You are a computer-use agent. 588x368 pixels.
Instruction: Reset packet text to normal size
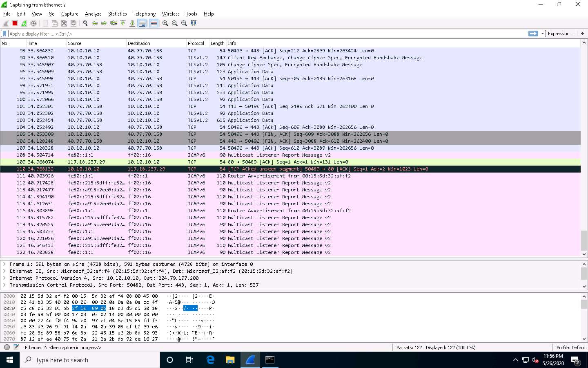click(184, 24)
